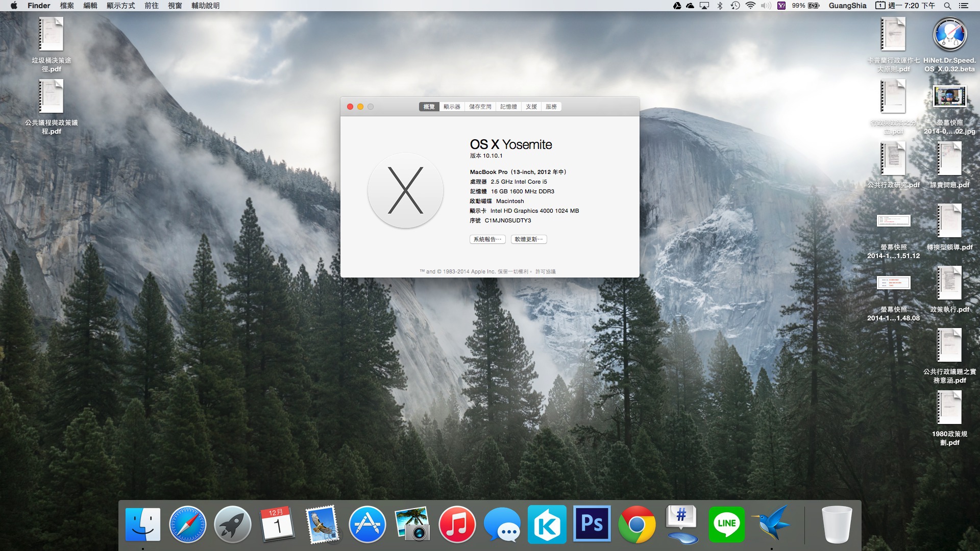Open the hashtag chat app in Dock

pyautogui.click(x=682, y=524)
